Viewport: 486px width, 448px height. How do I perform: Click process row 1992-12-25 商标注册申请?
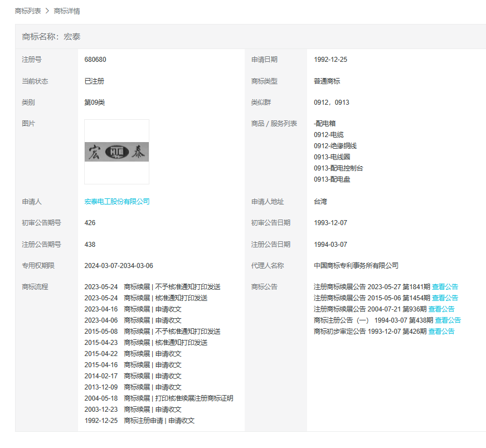coord(139,421)
